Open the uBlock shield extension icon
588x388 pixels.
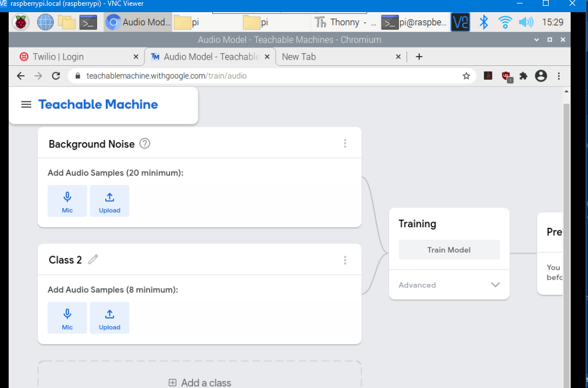point(506,77)
